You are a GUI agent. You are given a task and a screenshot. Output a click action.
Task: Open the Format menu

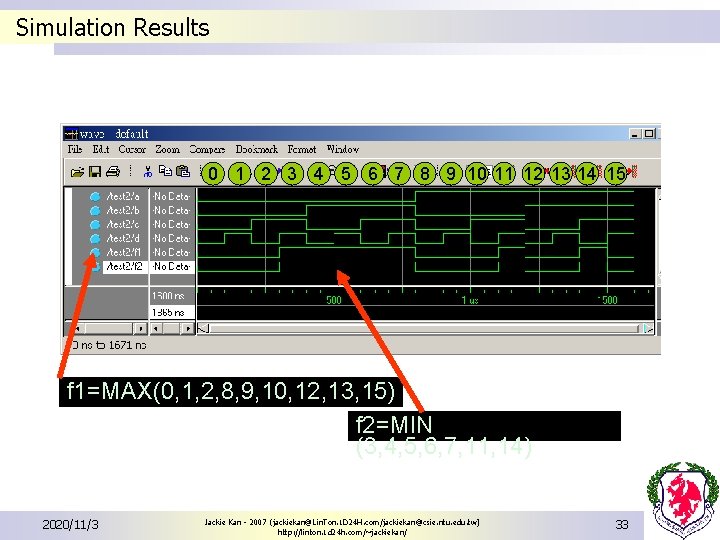coord(302,149)
